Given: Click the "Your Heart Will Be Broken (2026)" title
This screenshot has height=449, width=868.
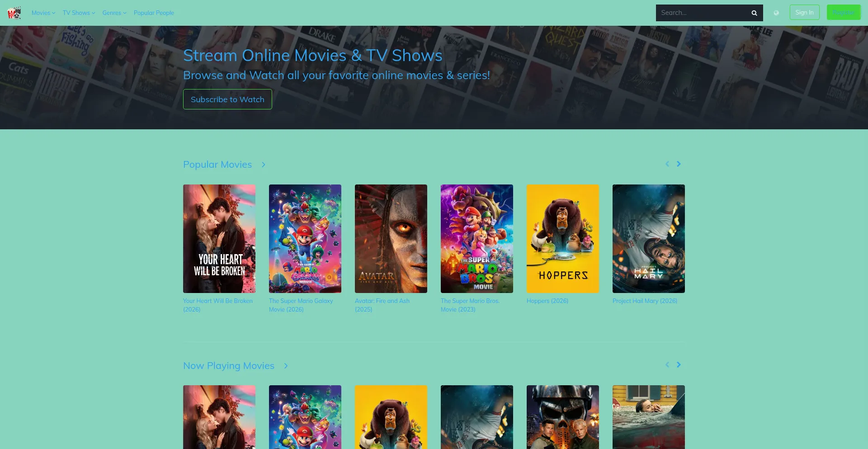Looking at the screenshot, I should tap(218, 305).
